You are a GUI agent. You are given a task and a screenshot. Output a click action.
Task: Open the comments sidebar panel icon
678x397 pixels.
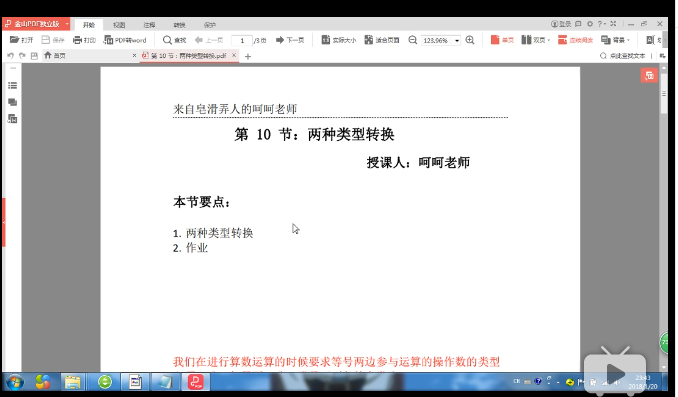point(13,102)
